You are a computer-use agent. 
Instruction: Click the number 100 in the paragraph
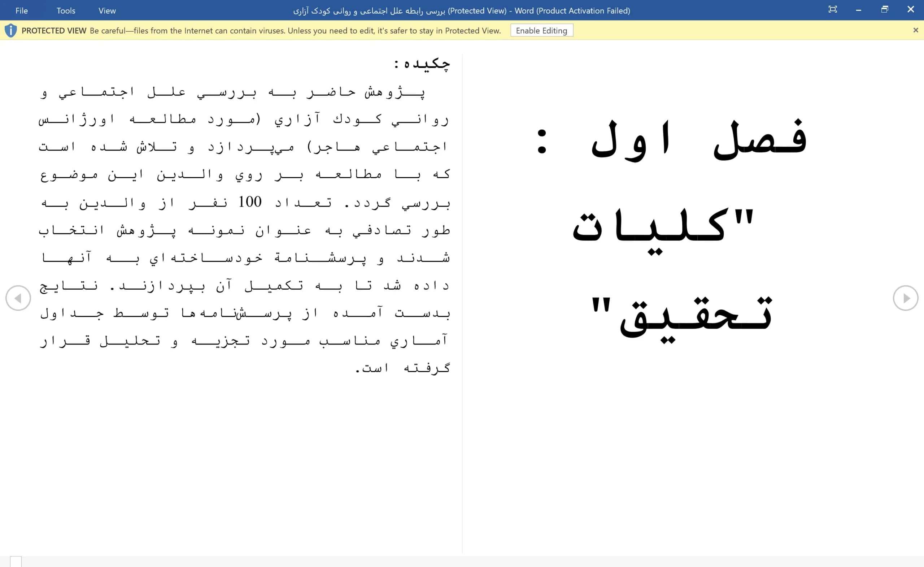(250, 202)
